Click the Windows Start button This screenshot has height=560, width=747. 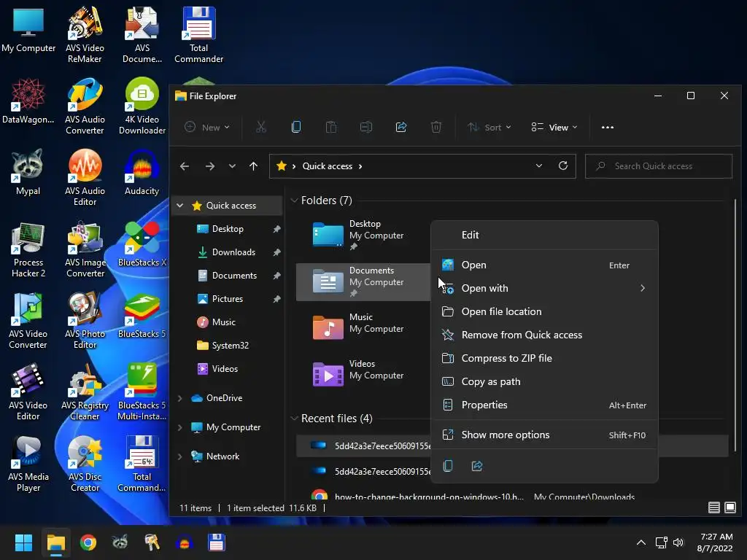23,542
